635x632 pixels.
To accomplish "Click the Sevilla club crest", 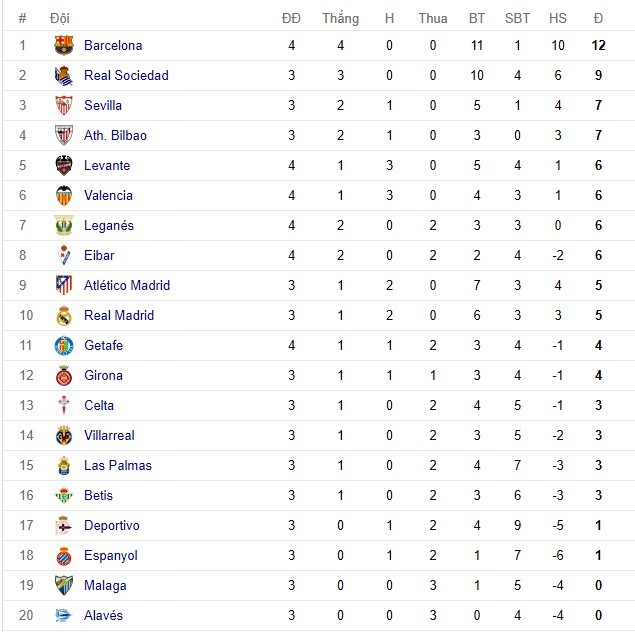I will click(64, 105).
